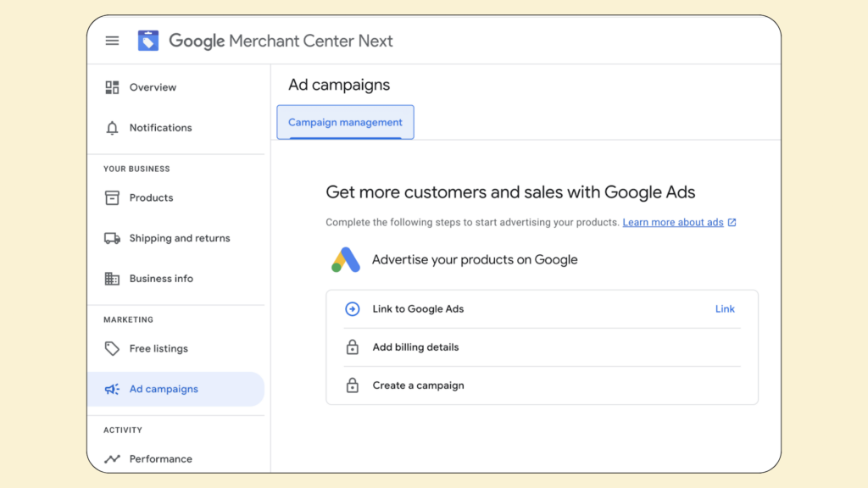The height and width of the screenshot is (488, 868).
Task: Click the arrow icon beside Link to Google Ads
Action: pos(352,308)
